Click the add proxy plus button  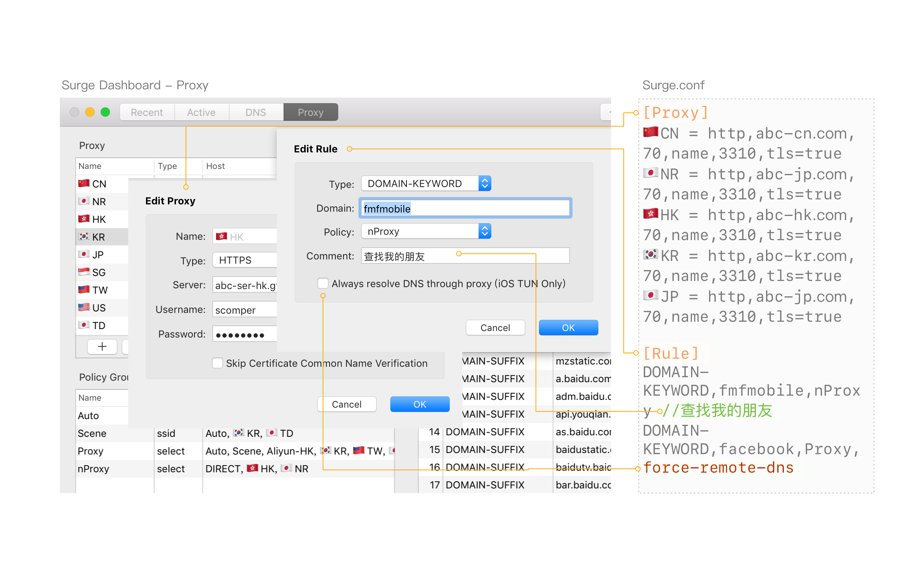coord(101,346)
